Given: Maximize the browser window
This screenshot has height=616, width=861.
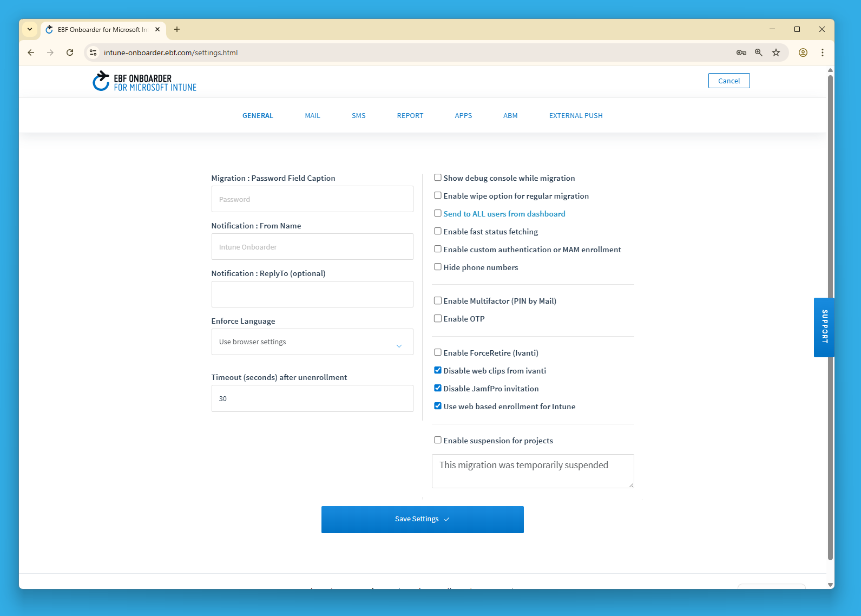Looking at the screenshot, I should pyautogui.click(x=797, y=29).
